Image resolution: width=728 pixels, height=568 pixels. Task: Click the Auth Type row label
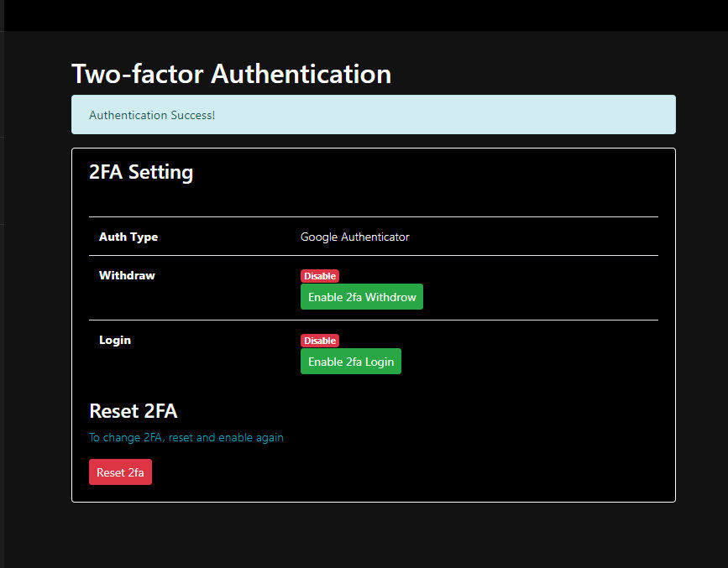click(128, 237)
